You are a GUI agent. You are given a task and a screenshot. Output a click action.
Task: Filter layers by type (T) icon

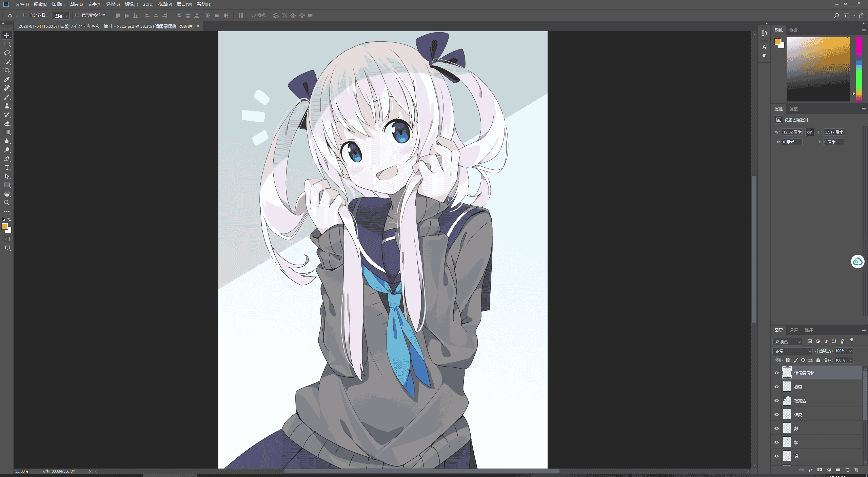(x=826, y=341)
